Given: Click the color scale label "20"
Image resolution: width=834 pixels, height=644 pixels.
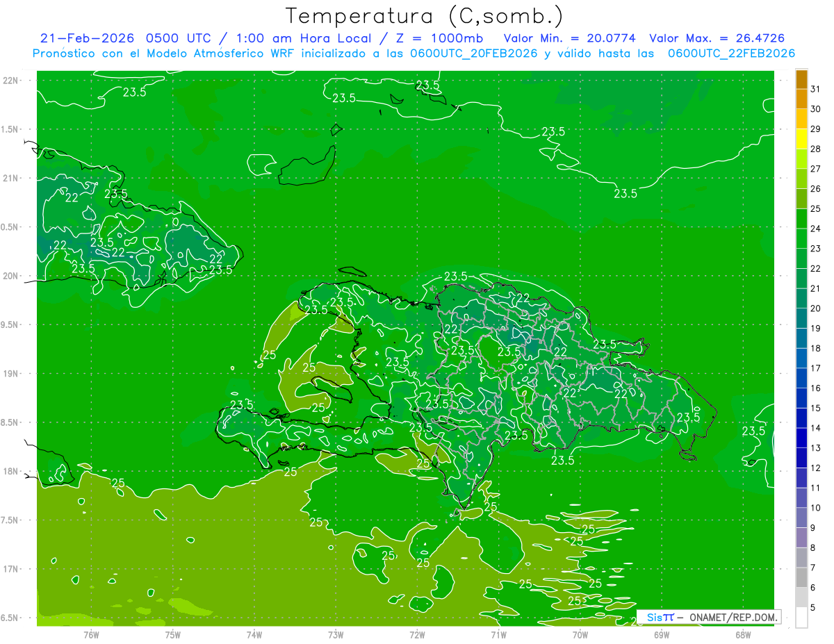Looking at the screenshot, I should click(816, 308).
